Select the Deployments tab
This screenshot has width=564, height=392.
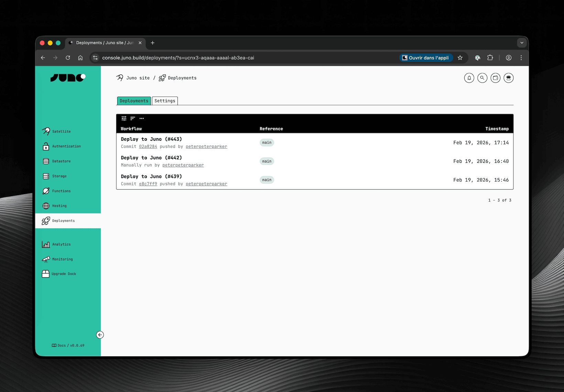pos(133,101)
